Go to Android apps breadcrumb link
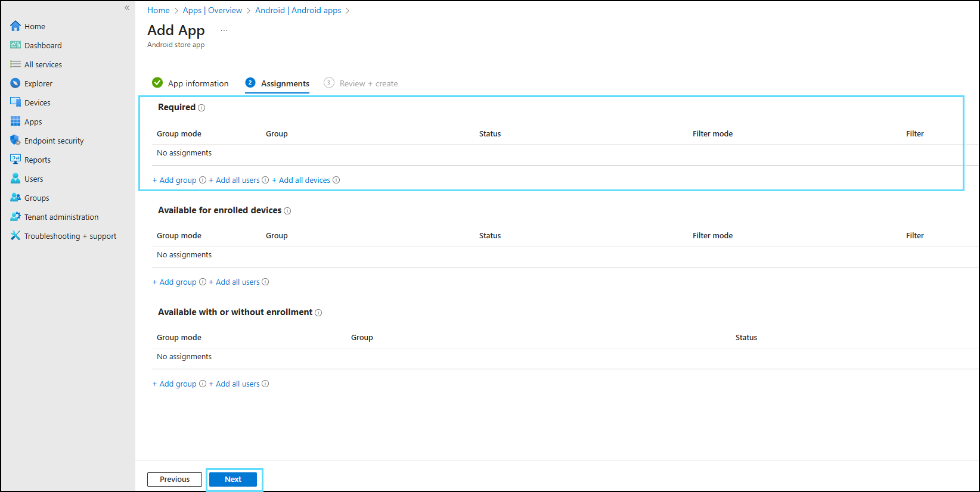Screen dimensions: 980x492 (x=316, y=10)
